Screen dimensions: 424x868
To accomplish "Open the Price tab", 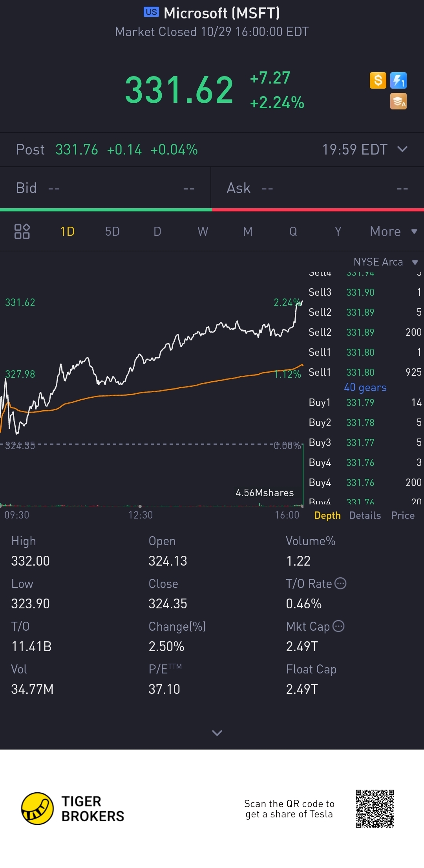I will [403, 515].
